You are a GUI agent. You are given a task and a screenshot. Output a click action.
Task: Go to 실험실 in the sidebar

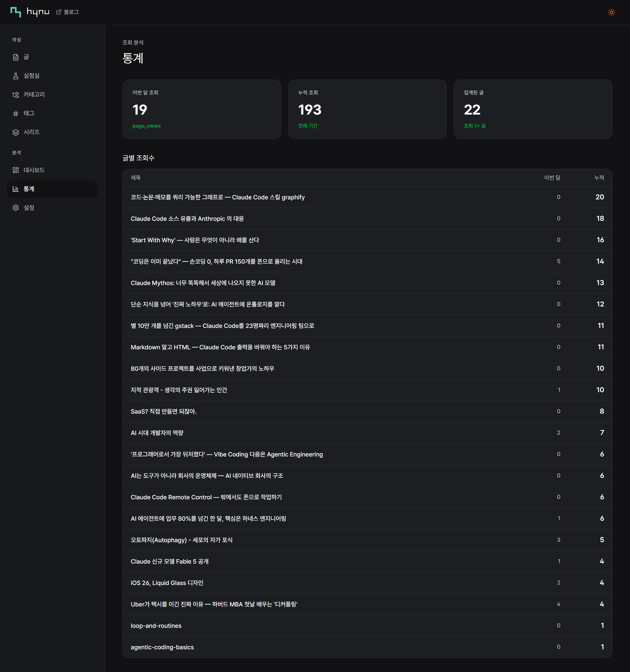click(x=52, y=76)
